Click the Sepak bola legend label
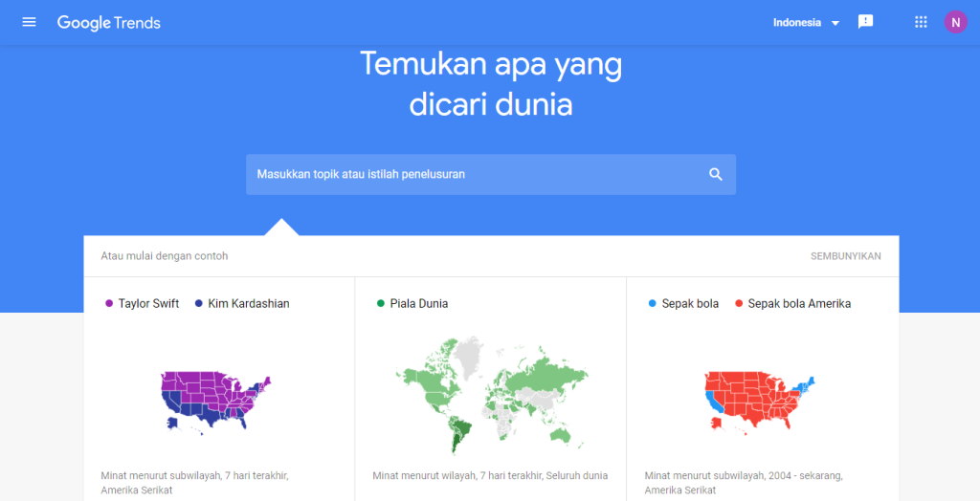The height and width of the screenshot is (501, 980). click(x=690, y=304)
